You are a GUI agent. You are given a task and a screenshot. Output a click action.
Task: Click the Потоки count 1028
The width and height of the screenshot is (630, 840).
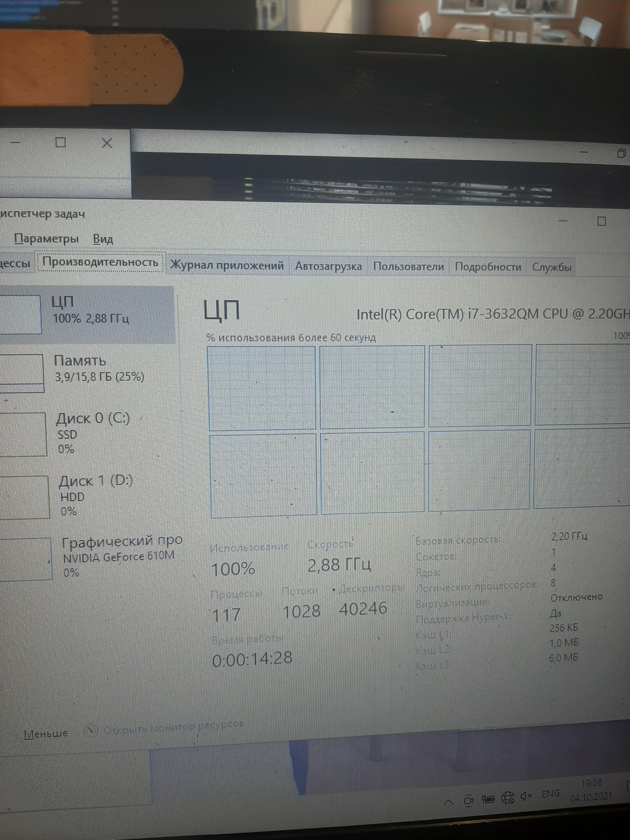[302, 611]
